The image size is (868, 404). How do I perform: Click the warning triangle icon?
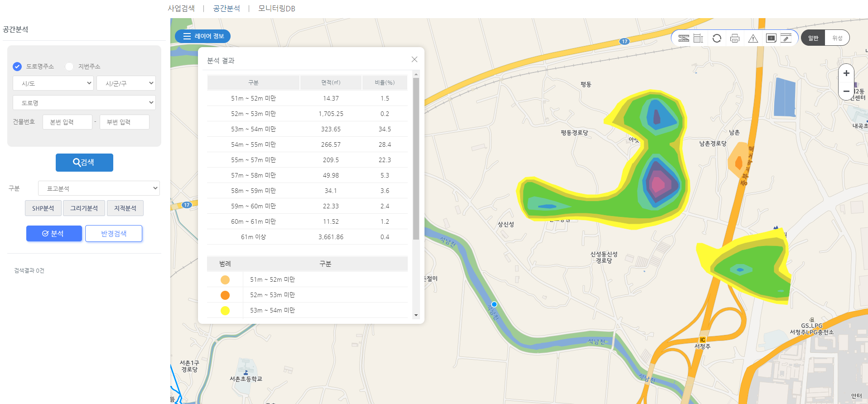(x=753, y=38)
